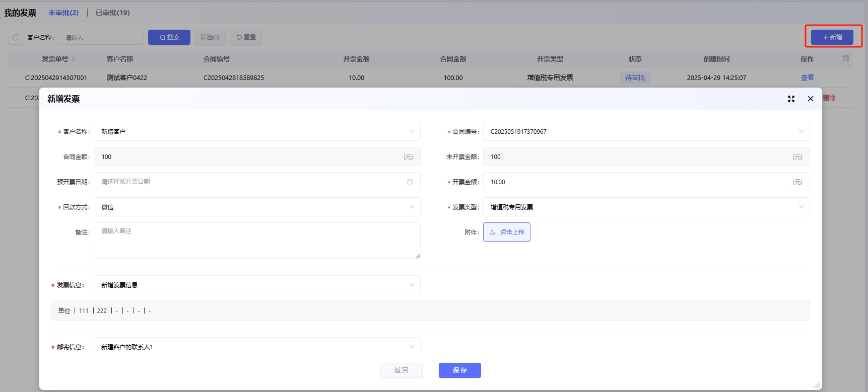Viewport: 868px width, 392px height.
Task: Click the 返回 button
Action: click(401, 370)
